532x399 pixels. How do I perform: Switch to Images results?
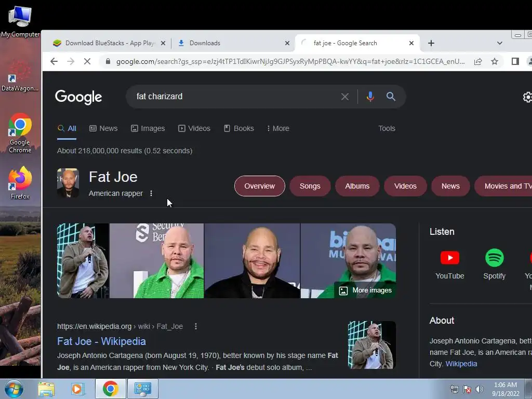click(148, 129)
